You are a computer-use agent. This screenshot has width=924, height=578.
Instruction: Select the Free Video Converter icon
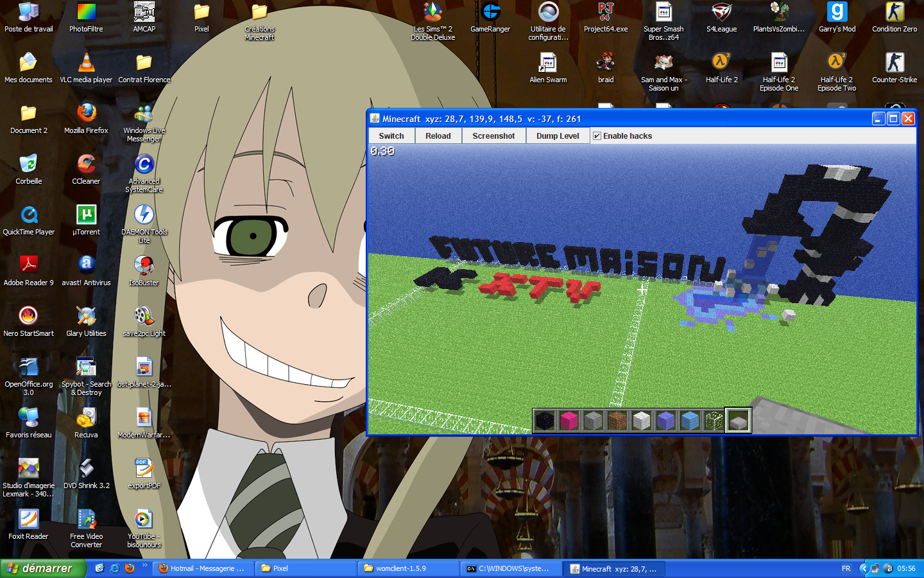pos(86,529)
